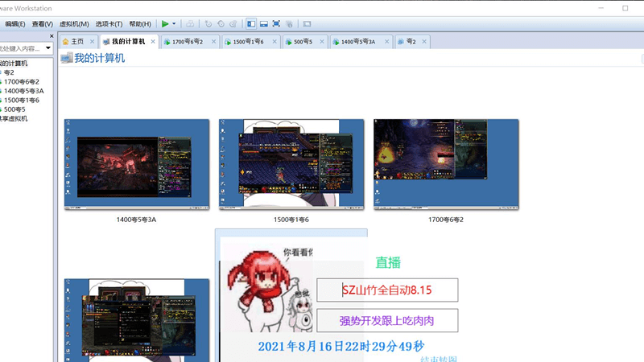Close the 1700夸6夸2 tab
This screenshot has width=644, height=362.
coord(213,42)
